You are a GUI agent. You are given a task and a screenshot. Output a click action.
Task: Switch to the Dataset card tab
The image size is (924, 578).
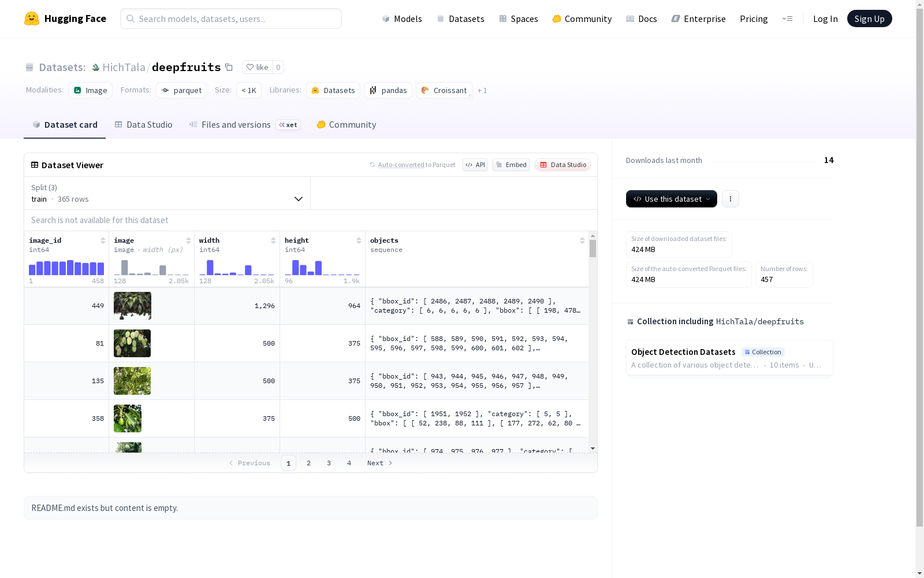[x=65, y=125]
